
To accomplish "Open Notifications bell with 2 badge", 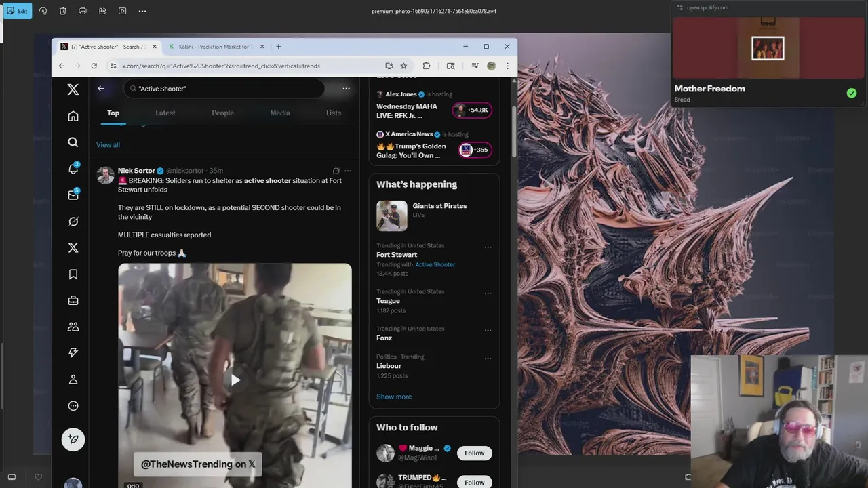I will click(73, 169).
